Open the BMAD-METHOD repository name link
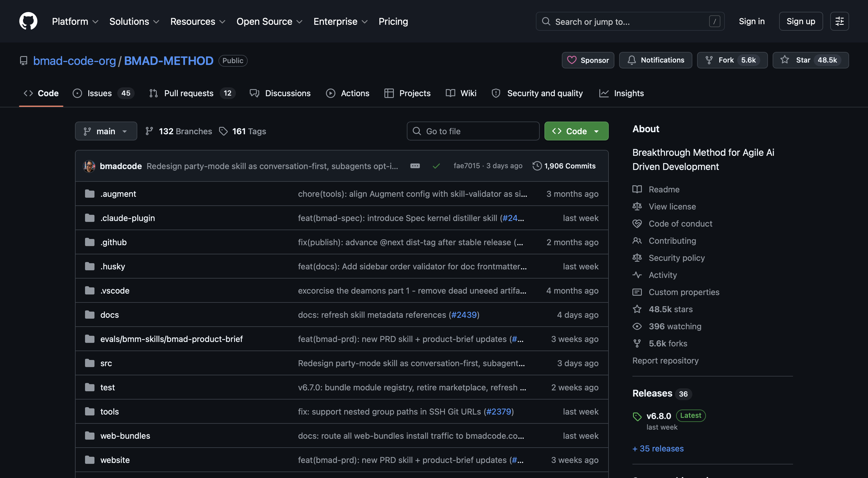This screenshot has width=868, height=478. click(x=169, y=60)
